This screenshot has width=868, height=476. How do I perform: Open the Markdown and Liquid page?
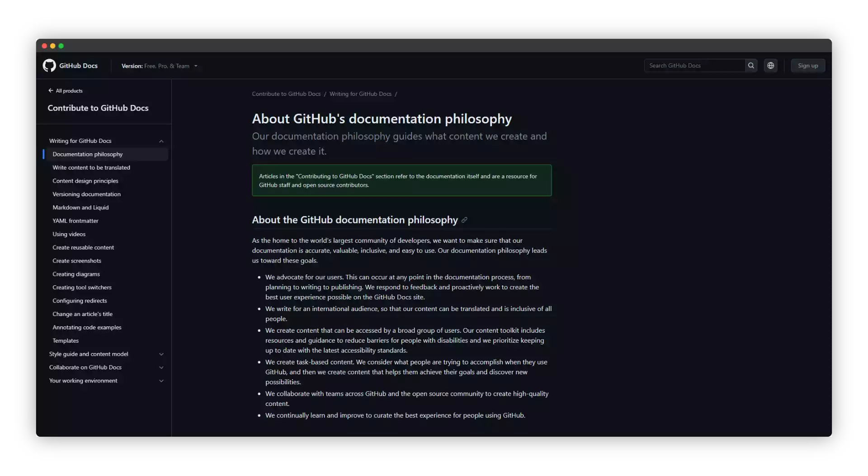[x=80, y=207]
